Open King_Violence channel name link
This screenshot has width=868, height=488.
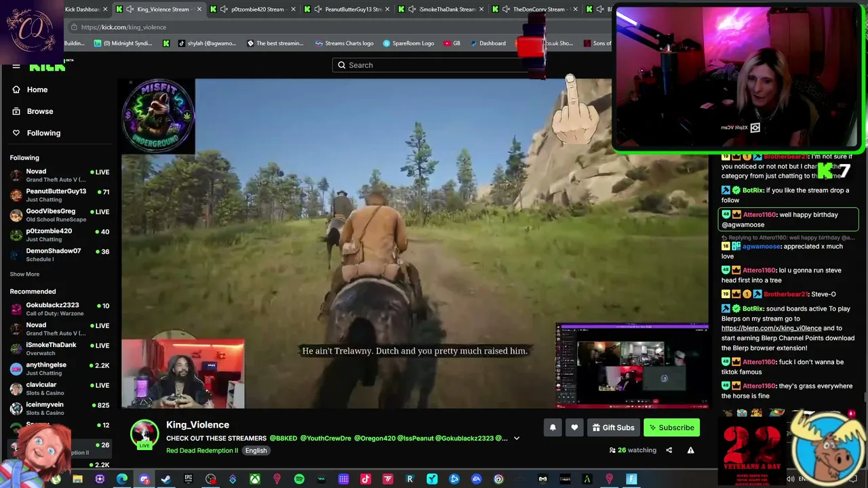[x=197, y=425]
